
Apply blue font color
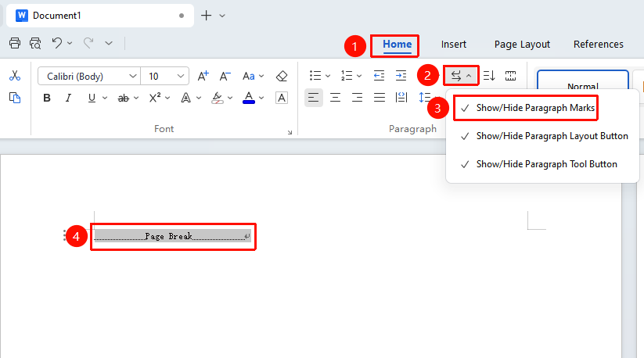[x=249, y=98]
